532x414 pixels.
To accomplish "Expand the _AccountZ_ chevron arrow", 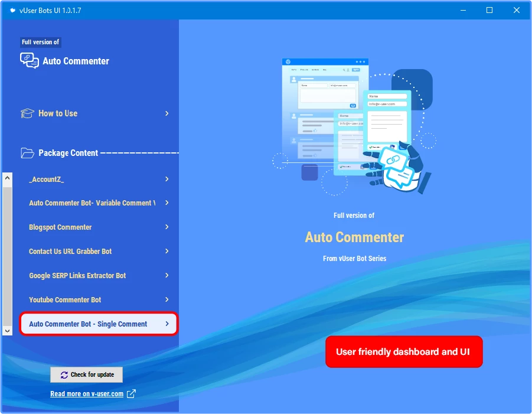I will pos(167,179).
